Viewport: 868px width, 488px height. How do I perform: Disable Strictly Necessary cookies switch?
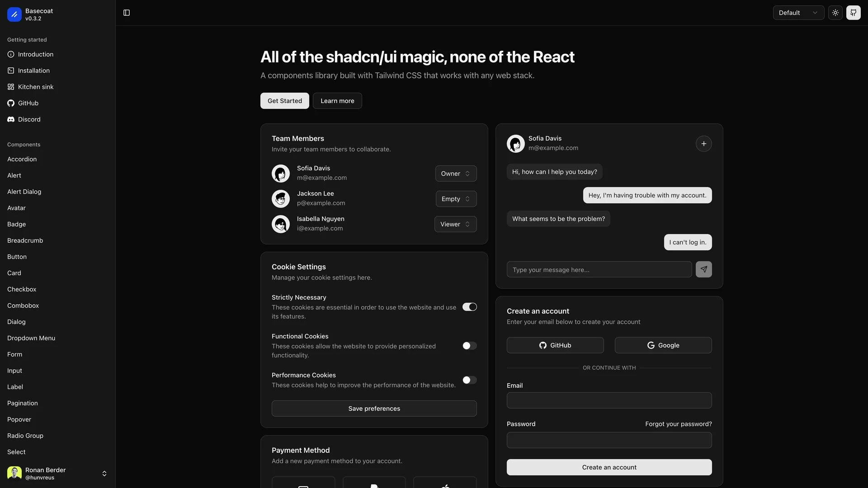(x=469, y=307)
